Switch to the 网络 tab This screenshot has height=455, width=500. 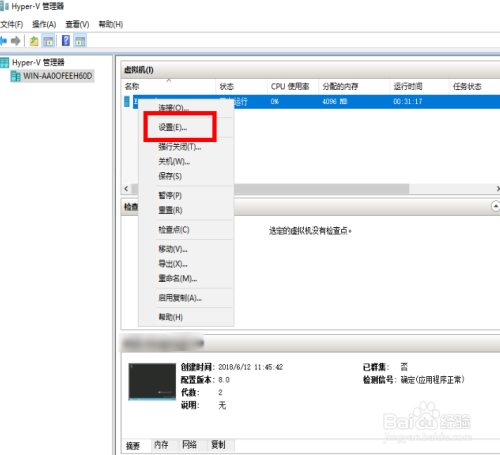(189, 445)
